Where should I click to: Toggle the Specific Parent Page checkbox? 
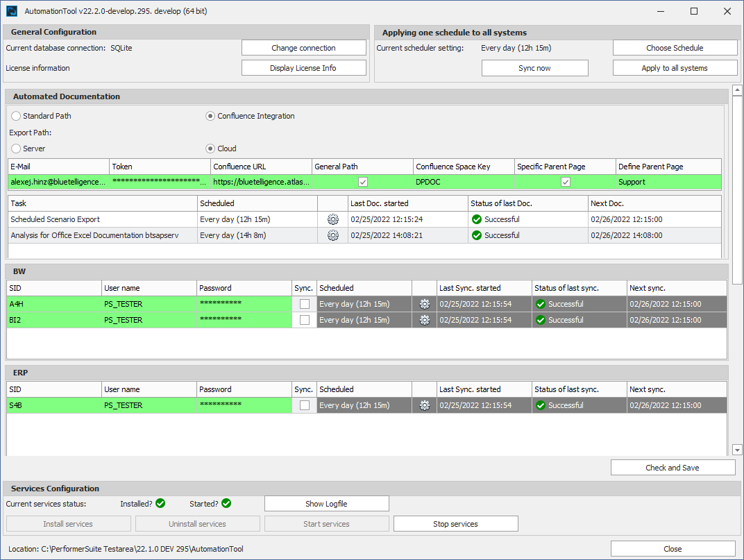coord(565,181)
